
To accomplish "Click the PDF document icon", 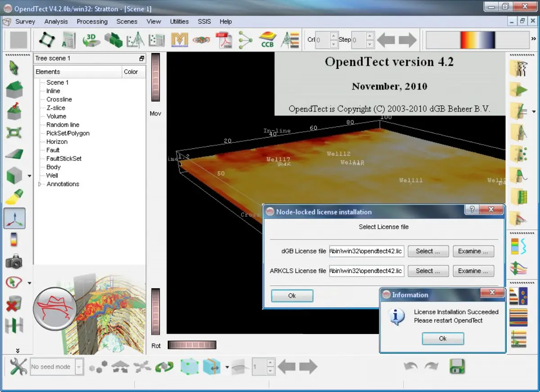I will coord(224,40).
